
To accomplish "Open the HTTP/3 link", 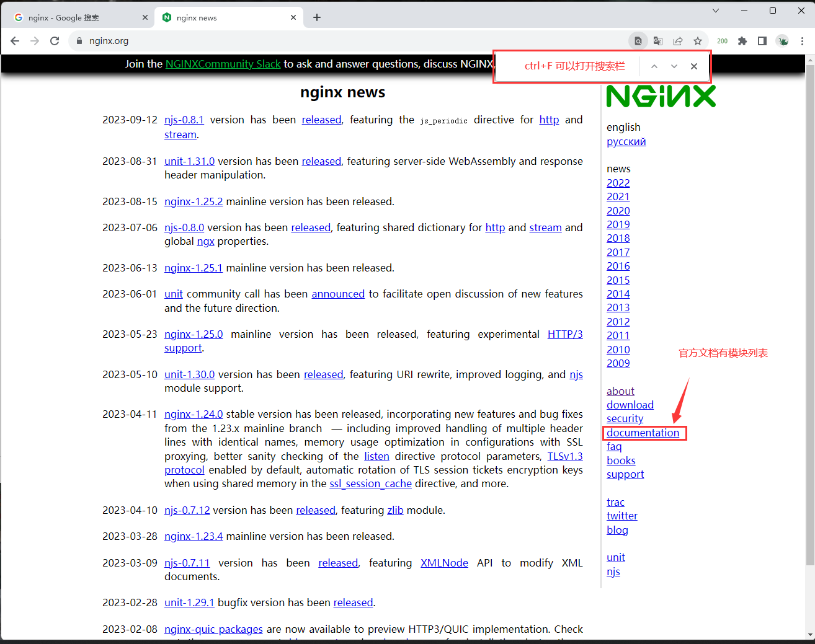I will (x=565, y=334).
